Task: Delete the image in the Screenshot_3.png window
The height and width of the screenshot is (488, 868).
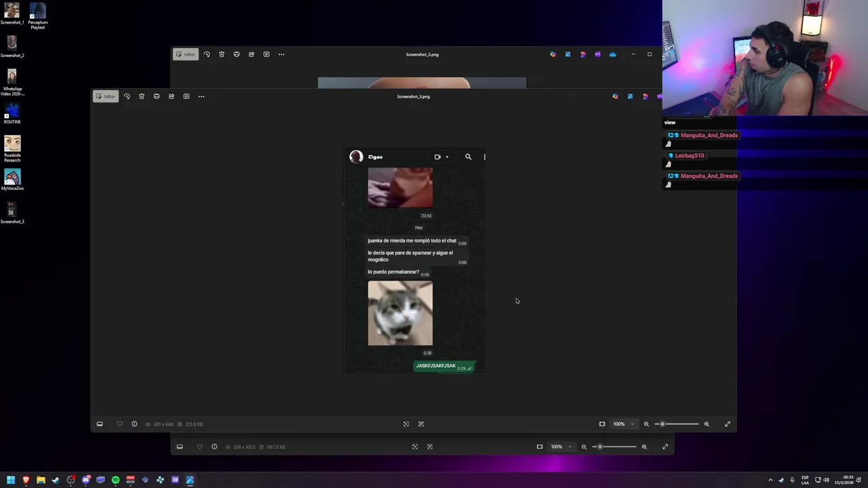Action: pos(142,96)
